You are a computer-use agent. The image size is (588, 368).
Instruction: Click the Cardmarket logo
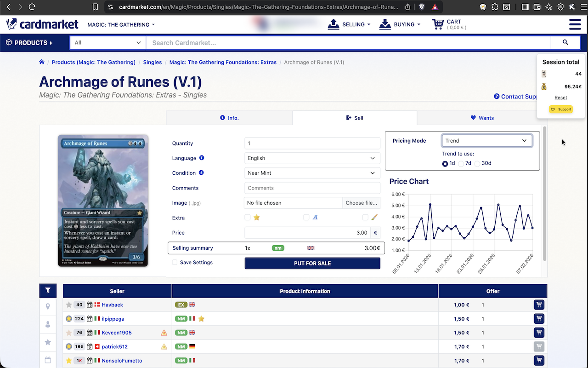[x=42, y=24]
